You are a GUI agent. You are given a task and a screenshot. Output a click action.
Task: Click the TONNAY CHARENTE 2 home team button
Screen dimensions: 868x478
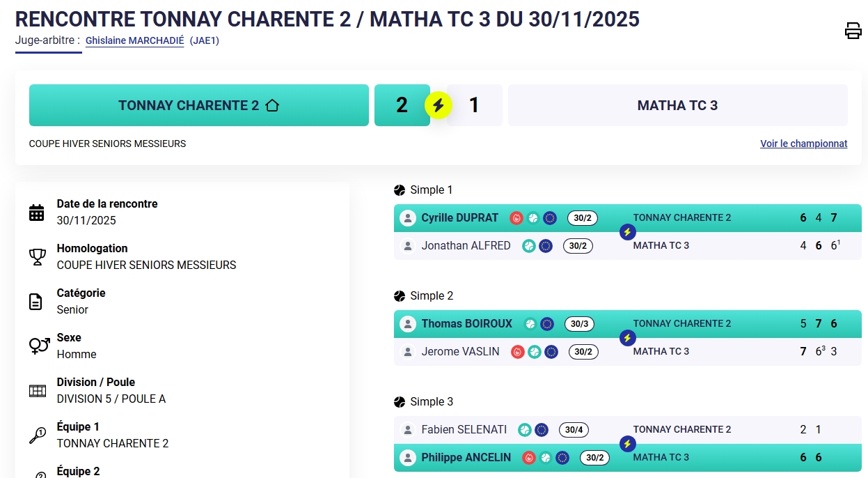coord(198,105)
